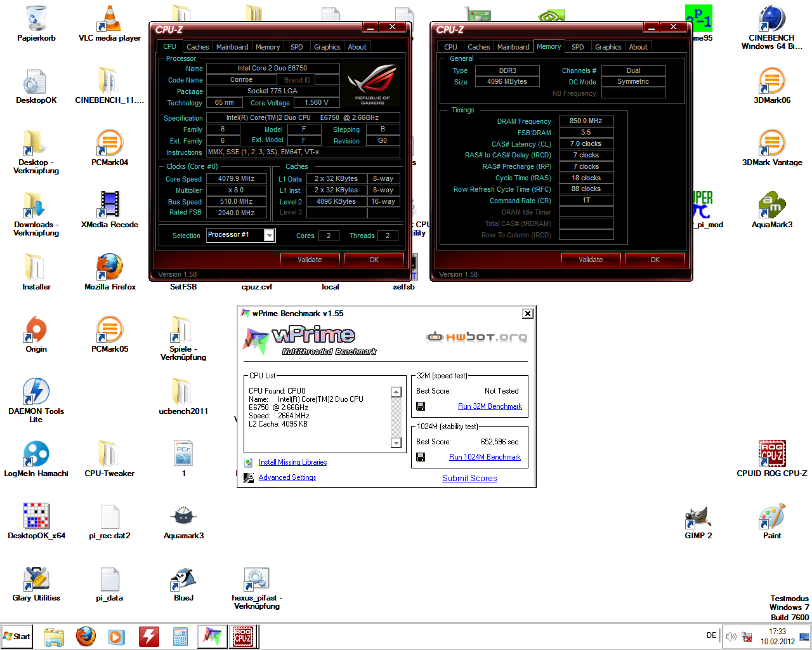Click the DRAM Frequency value 850.0 MHz
812x650 pixels.
click(586, 121)
